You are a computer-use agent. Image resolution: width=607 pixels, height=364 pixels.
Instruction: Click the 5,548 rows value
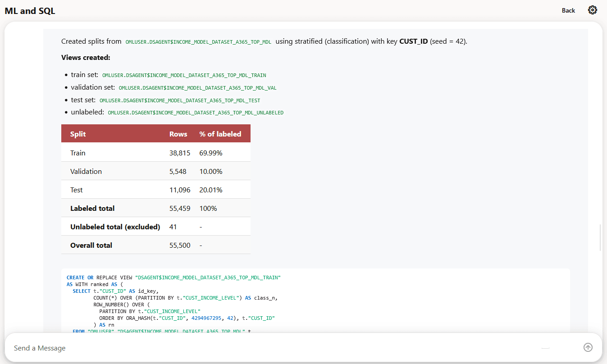[x=178, y=171]
